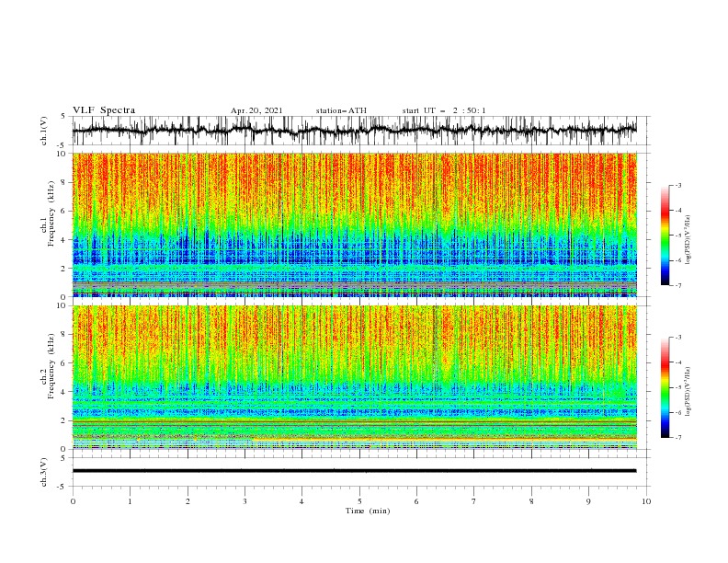Click the ch.2 spectrogram panel
Image resolution: width=728 pixels, height=563 pixels.
click(355, 377)
